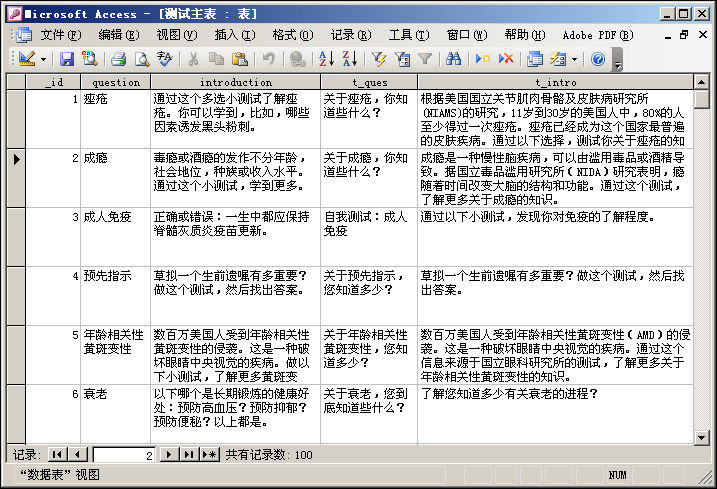
Task: Click the Spelling check icon
Action: coord(165,59)
